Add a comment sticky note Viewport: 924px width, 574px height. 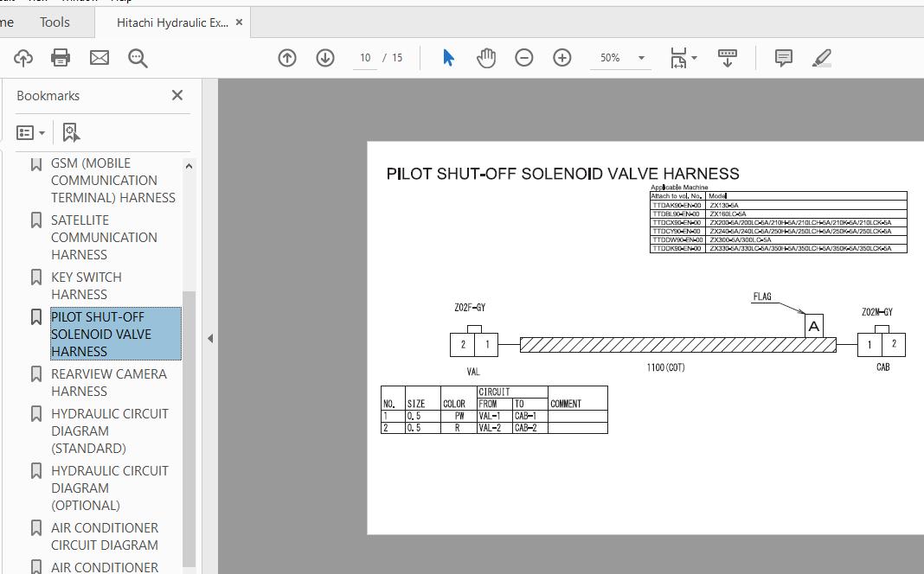click(x=784, y=58)
